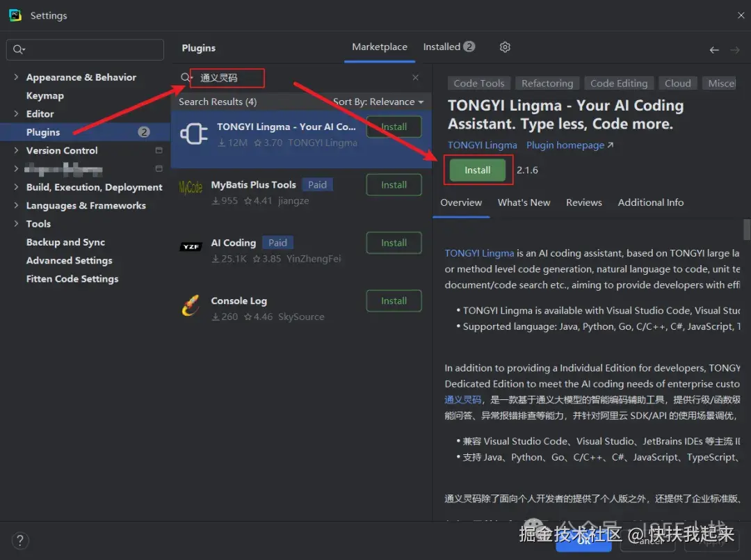
Task: Select the Cloud tag
Action: tap(678, 83)
